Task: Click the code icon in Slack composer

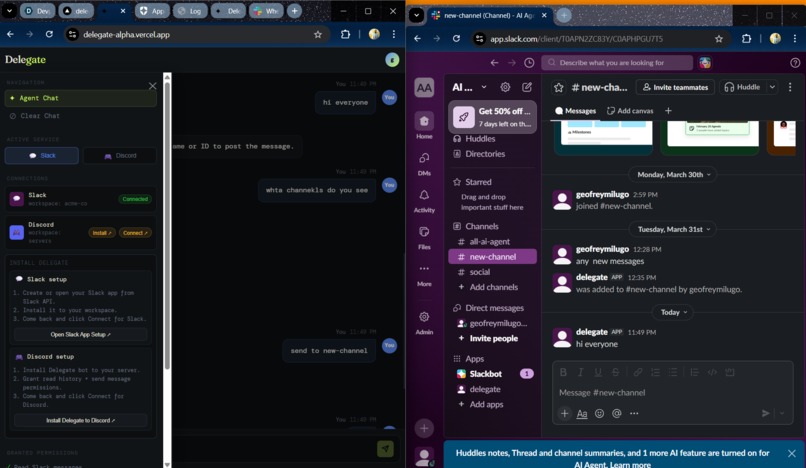Action: click(712, 372)
